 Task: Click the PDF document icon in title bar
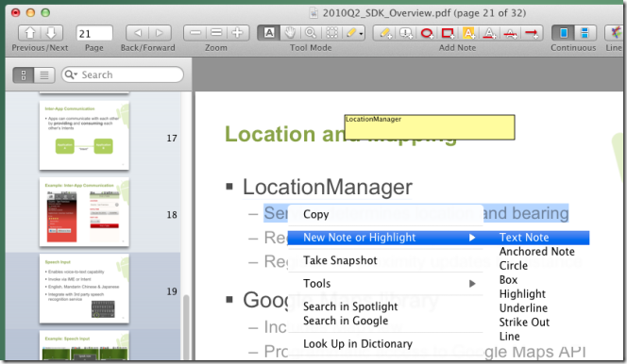[x=313, y=13]
